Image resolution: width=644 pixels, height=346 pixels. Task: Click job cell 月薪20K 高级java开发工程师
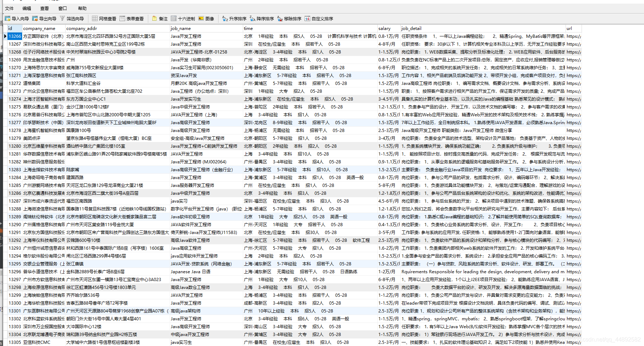pyautogui.click(x=206, y=83)
